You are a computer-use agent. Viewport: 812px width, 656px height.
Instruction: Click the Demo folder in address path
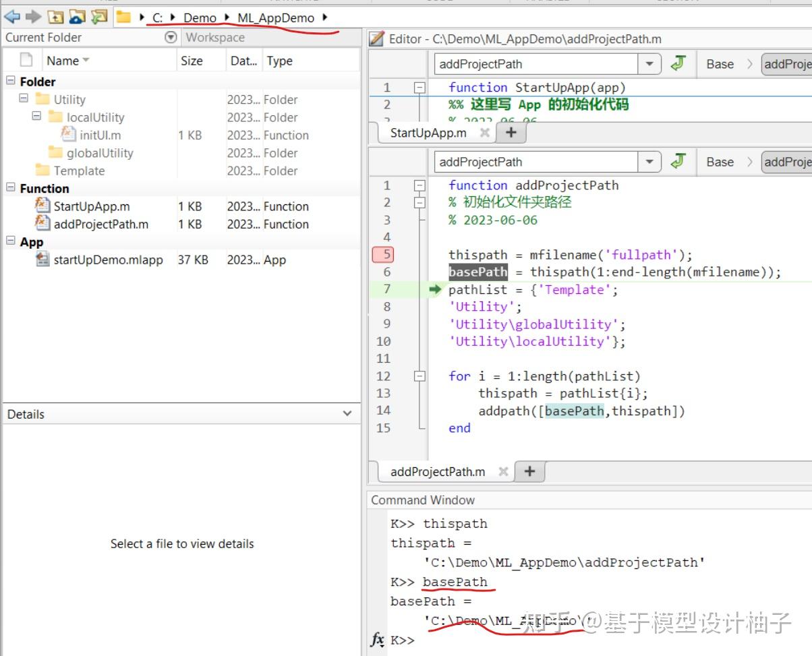[200, 18]
